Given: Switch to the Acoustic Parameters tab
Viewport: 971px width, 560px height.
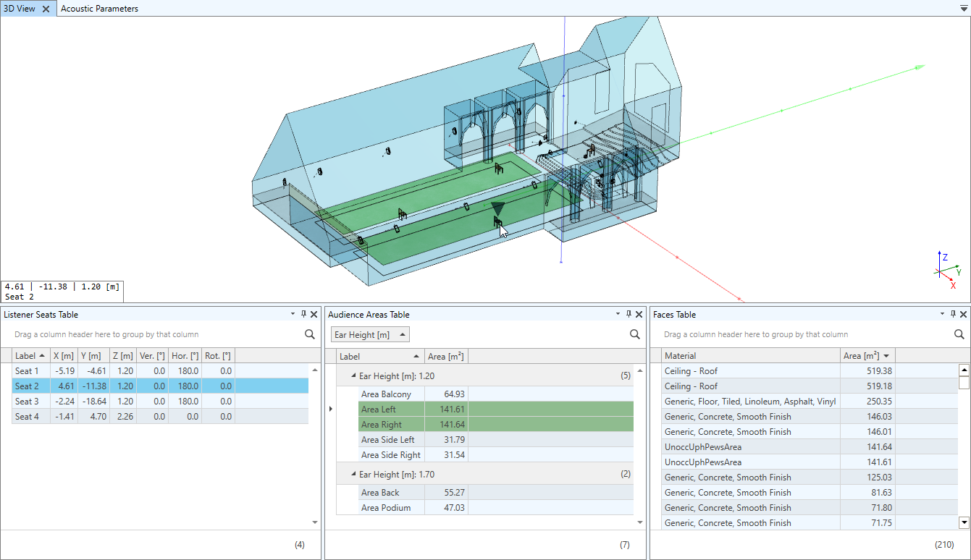Looking at the screenshot, I should 99,9.
